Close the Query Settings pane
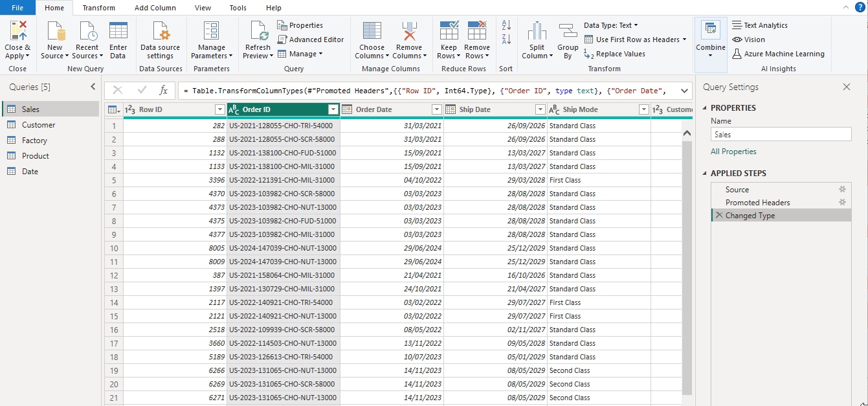The width and height of the screenshot is (868, 406). coord(846,87)
